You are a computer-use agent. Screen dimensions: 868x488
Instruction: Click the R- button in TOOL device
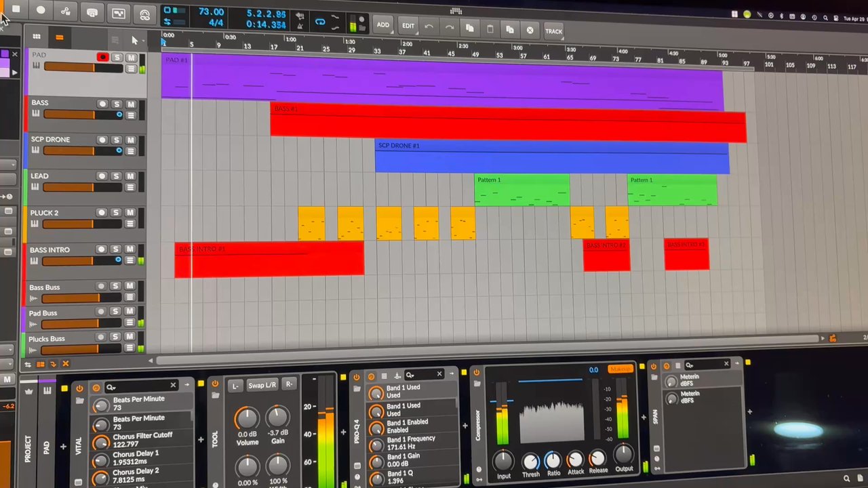tap(289, 384)
